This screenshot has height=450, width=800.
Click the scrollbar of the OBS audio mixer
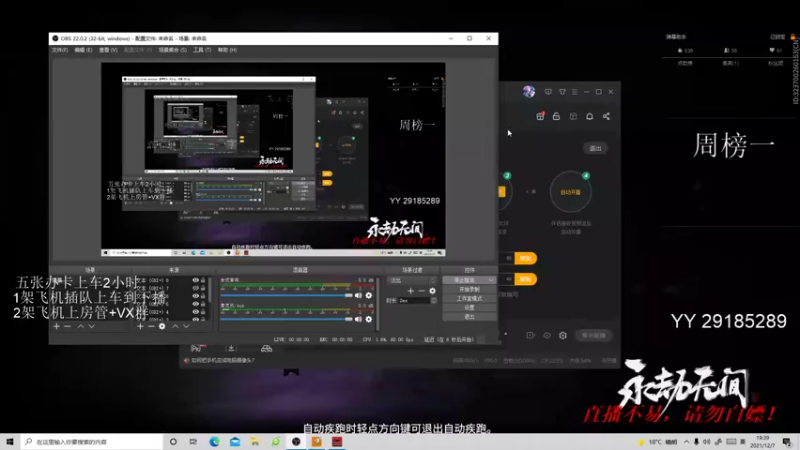click(378, 304)
